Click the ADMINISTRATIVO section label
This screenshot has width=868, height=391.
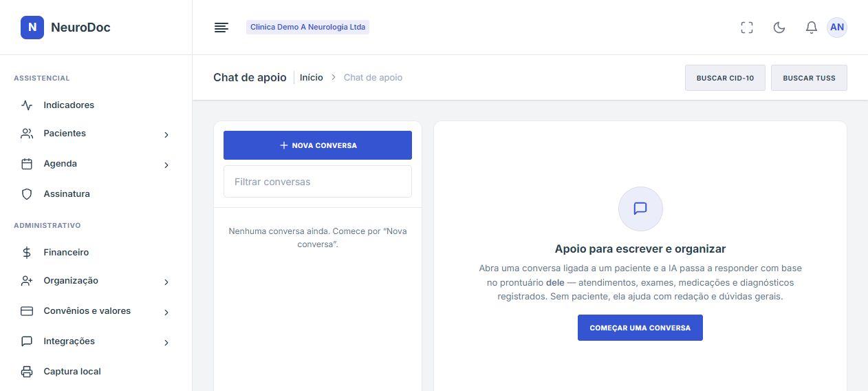coord(47,226)
